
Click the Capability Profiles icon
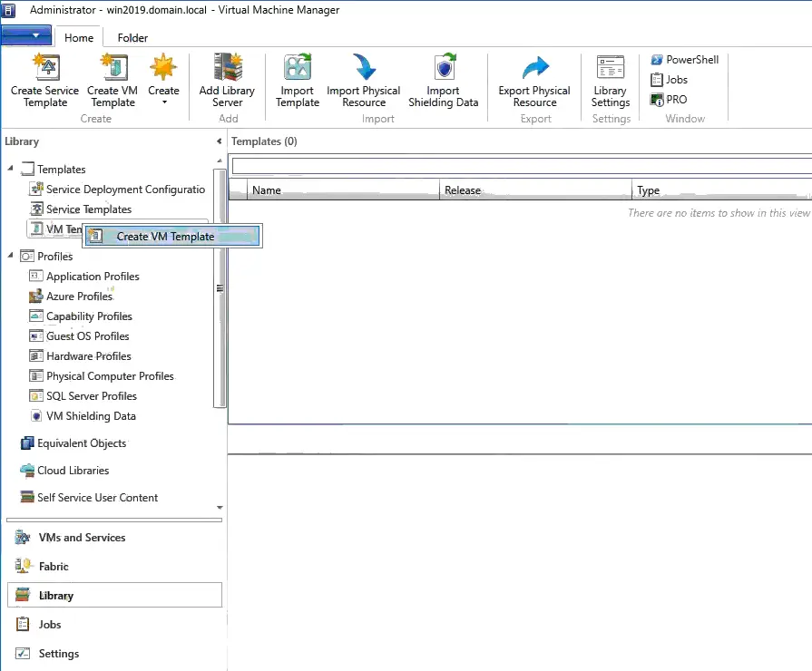pyautogui.click(x=36, y=316)
